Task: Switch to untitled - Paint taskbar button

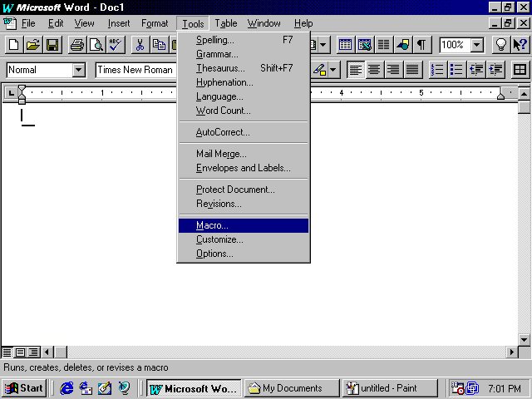Action: click(390, 388)
